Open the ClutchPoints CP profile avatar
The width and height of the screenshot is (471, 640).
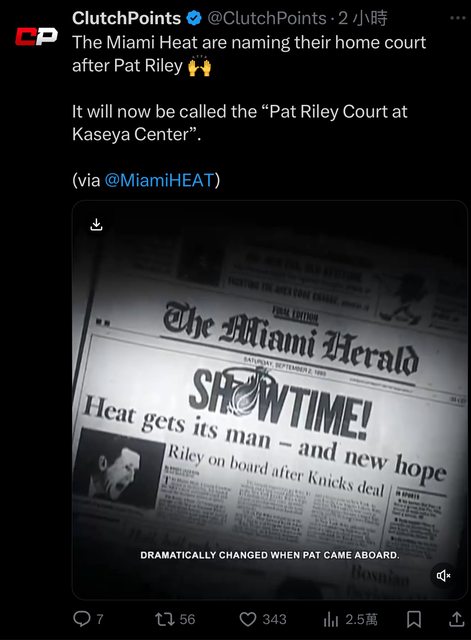click(36, 36)
